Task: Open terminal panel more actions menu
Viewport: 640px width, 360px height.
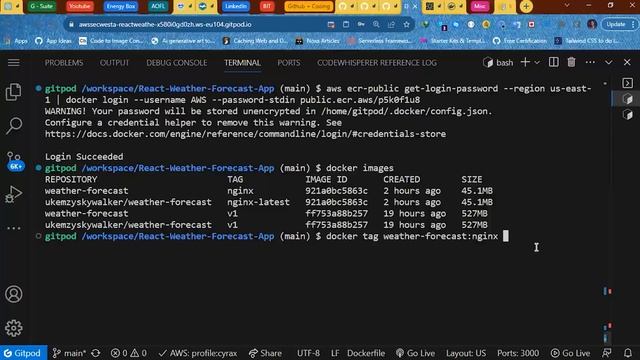Action: point(590,62)
